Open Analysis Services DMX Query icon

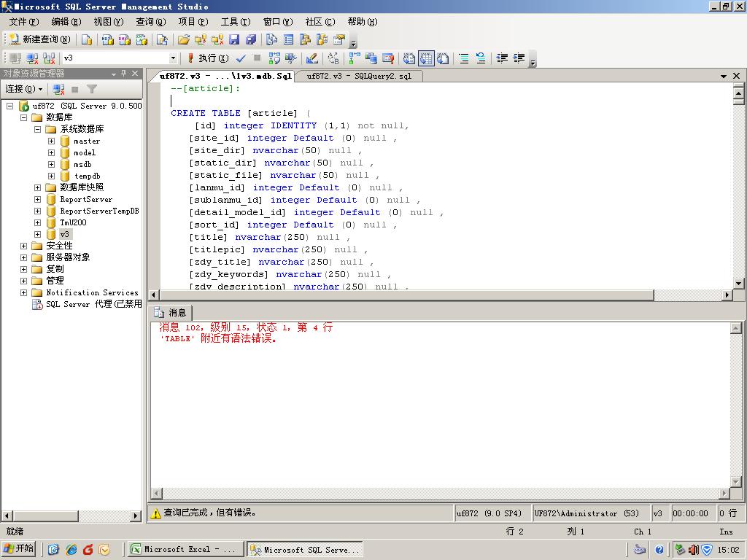125,39
